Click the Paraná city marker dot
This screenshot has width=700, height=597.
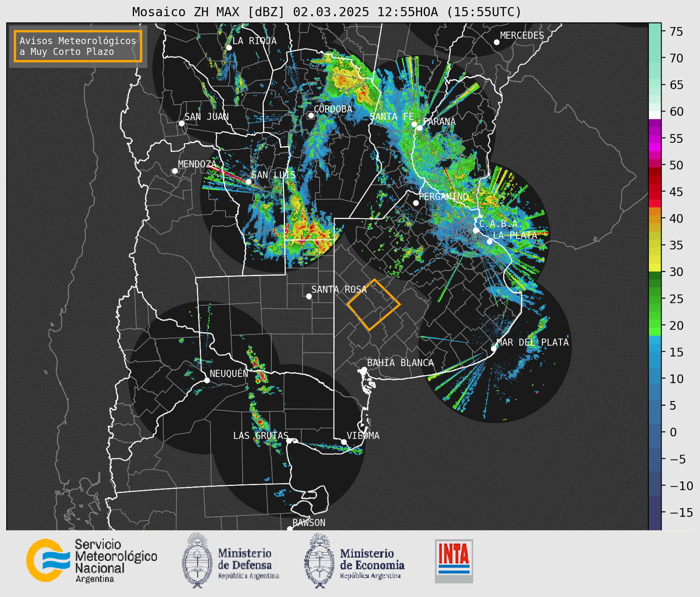tap(420, 128)
